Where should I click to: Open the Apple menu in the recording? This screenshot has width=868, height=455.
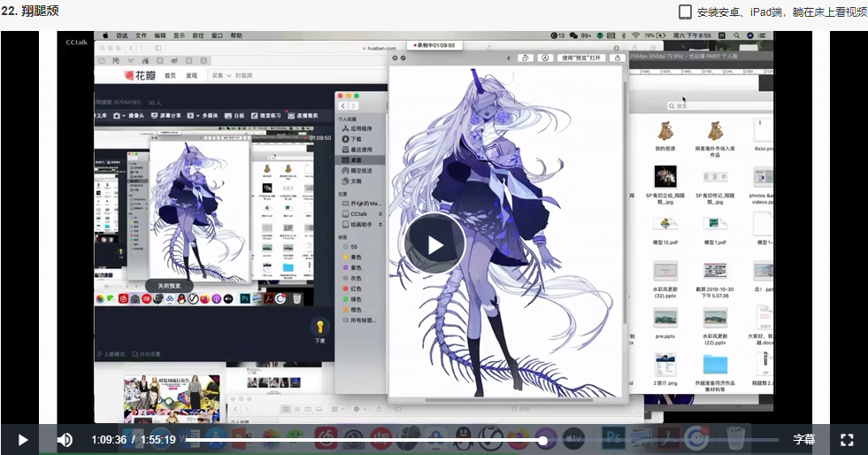coord(105,35)
